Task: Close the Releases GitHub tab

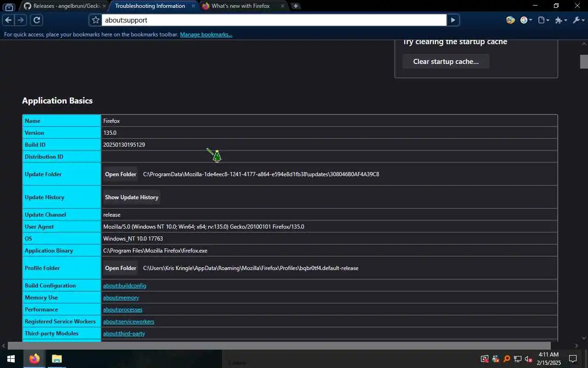Action: (104, 6)
